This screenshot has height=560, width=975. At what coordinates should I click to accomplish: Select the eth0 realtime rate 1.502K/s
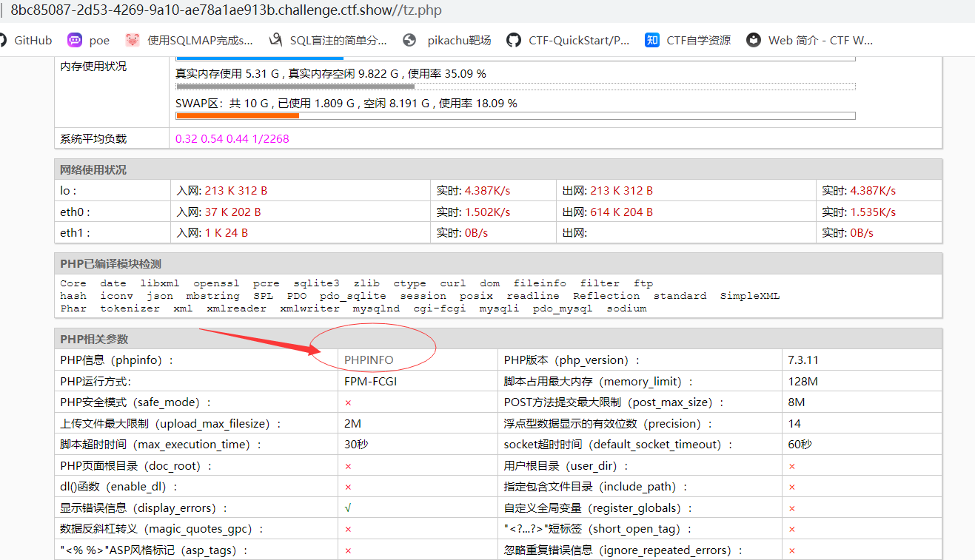(487, 212)
